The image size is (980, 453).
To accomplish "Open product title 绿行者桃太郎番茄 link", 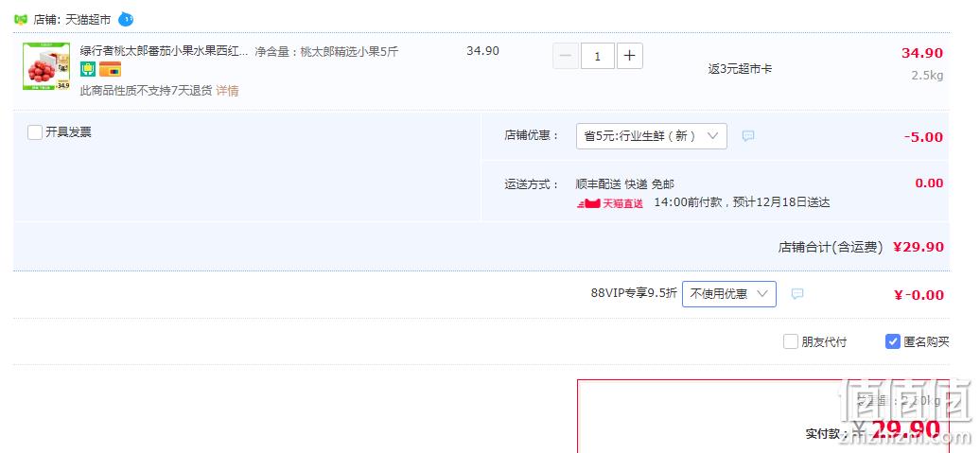I will click(164, 51).
